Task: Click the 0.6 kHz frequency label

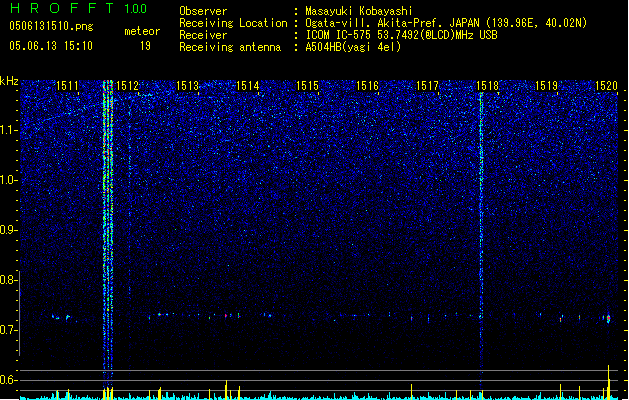Action: coord(9,380)
